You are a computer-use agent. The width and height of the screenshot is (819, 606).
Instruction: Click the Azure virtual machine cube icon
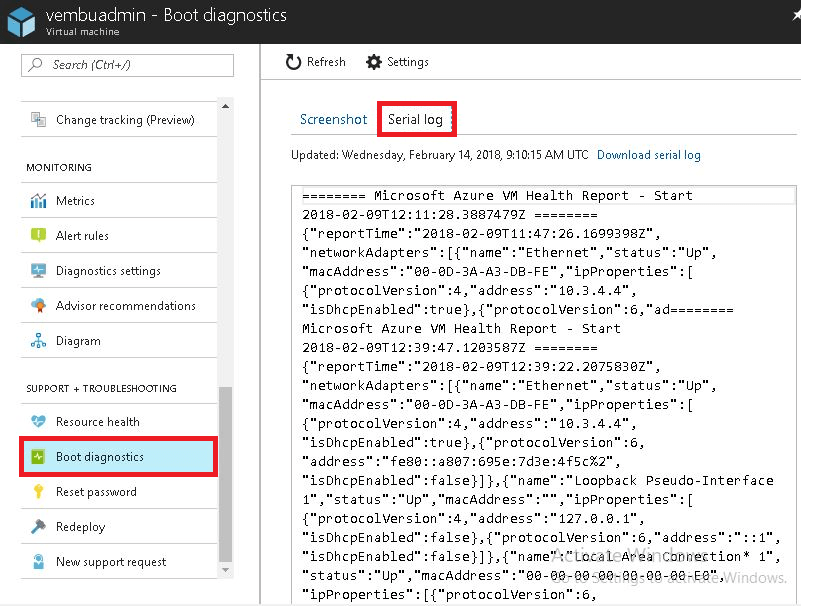21,22
